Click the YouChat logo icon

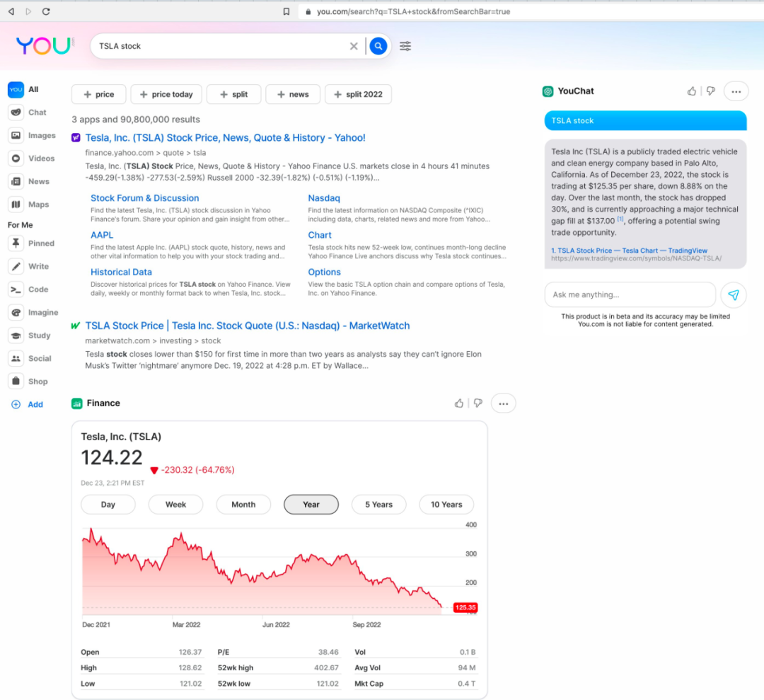(548, 91)
